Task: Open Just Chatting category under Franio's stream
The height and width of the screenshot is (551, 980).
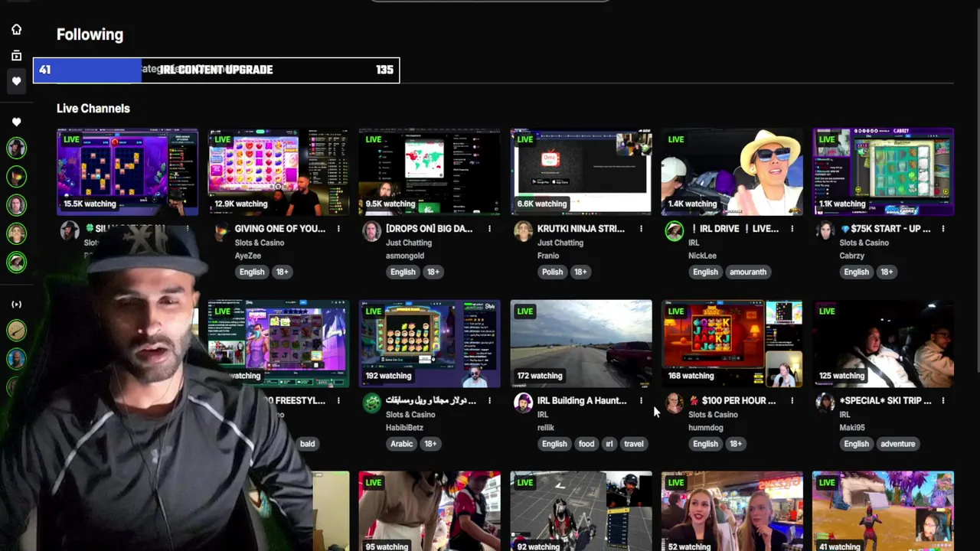Action: [x=560, y=243]
